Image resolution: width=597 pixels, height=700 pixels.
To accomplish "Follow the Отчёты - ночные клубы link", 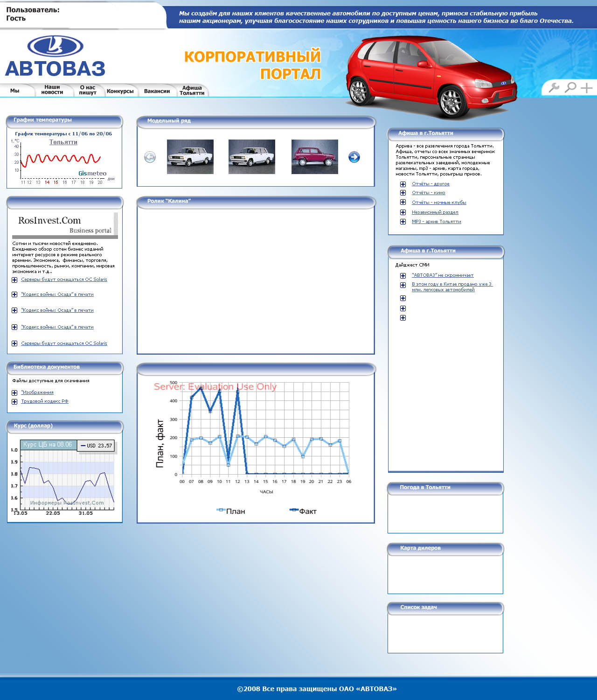I will click(x=439, y=203).
